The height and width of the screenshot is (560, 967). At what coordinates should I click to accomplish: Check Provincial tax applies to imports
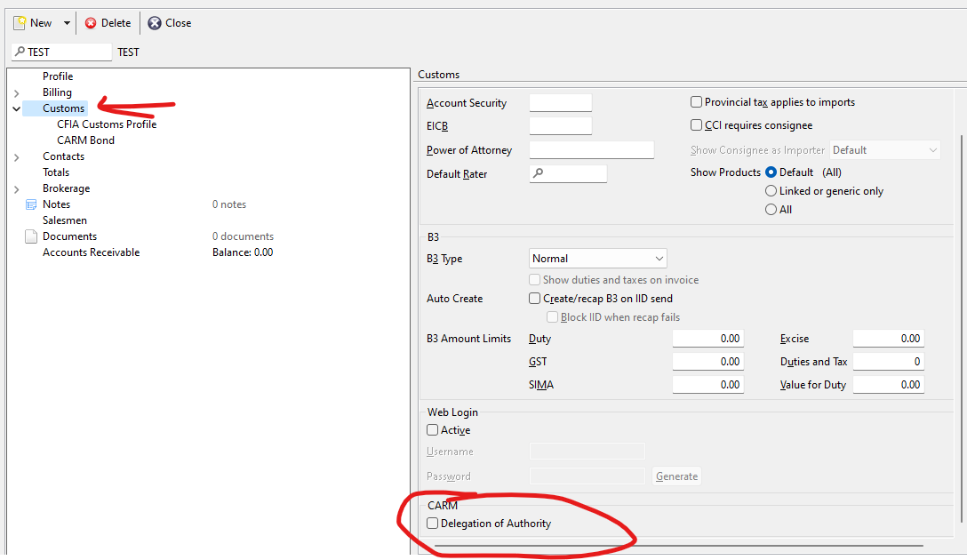coord(697,102)
